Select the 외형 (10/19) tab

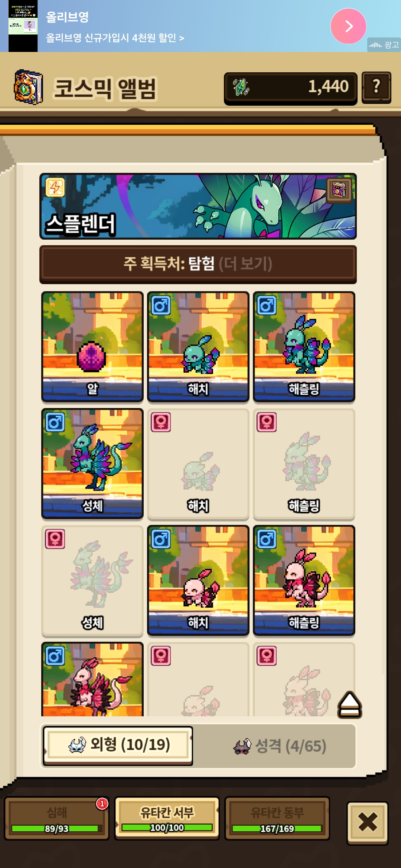(118, 746)
